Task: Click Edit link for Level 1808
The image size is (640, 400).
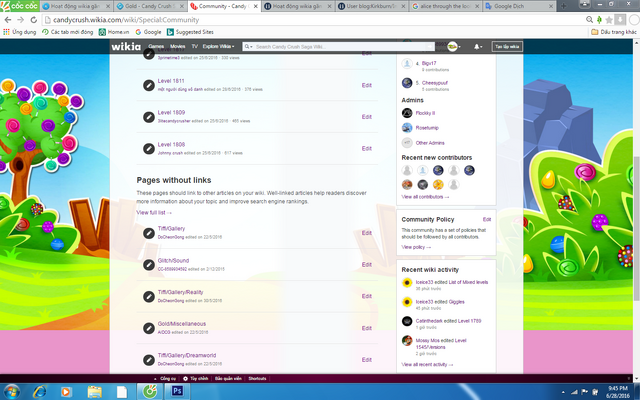Action: [367, 149]
